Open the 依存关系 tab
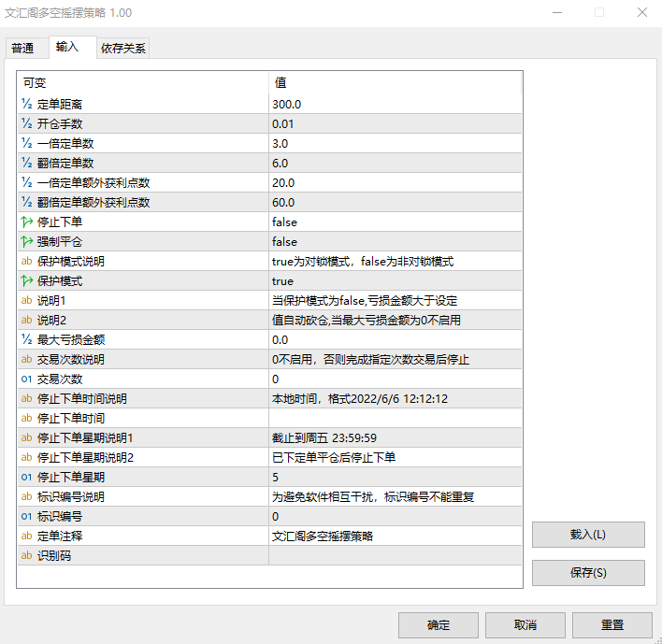 click(x=123, y=49)
